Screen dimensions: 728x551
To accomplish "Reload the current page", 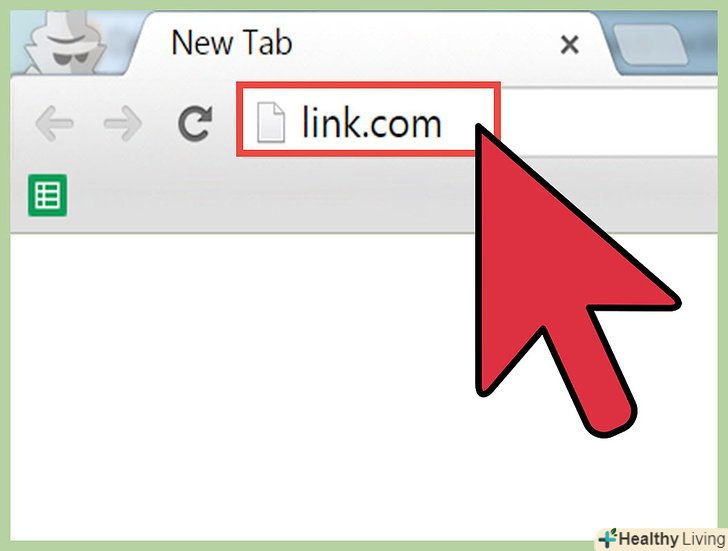I will click(195, 123).
